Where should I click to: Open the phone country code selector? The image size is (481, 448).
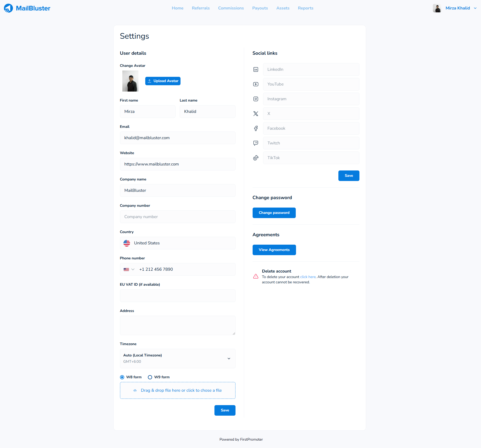tap(129, 269)
